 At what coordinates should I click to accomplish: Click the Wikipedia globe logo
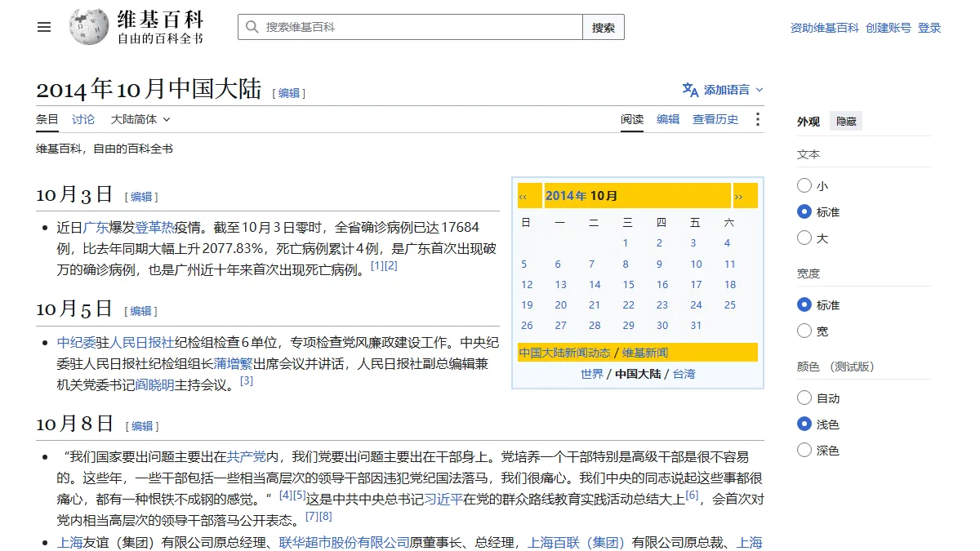(89, 27)
